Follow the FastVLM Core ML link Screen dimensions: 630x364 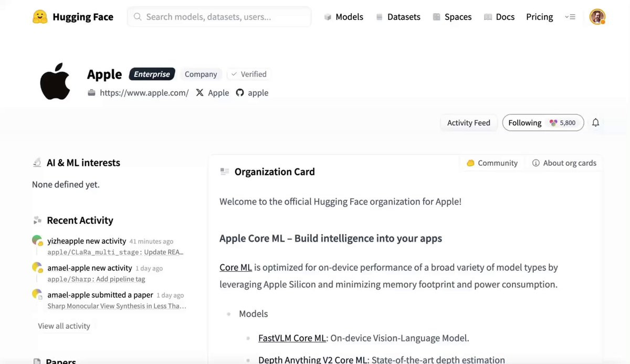coord(292,338)
